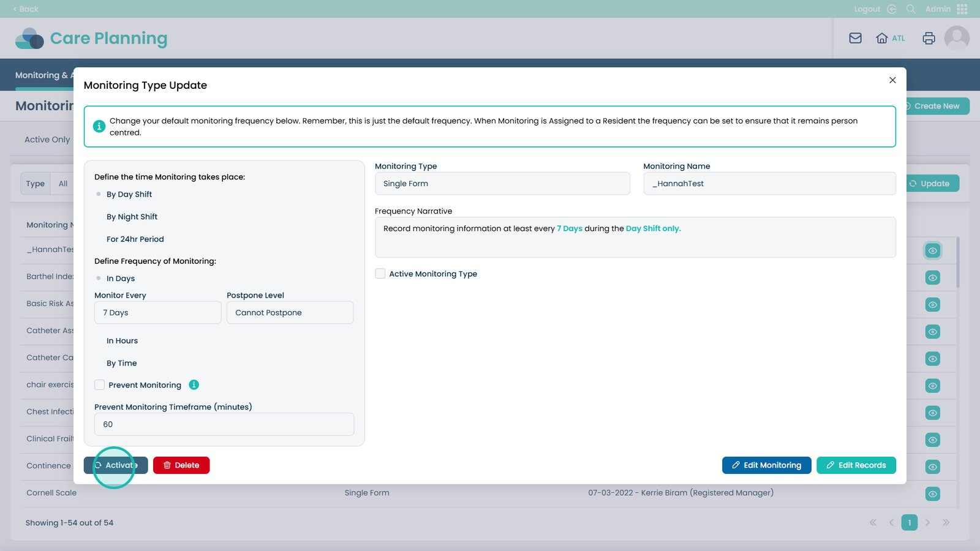Viewport: 980px width, 551px height.
Task: Enable the Prevent Monitoring checkbox
Action: coord(100,385)
